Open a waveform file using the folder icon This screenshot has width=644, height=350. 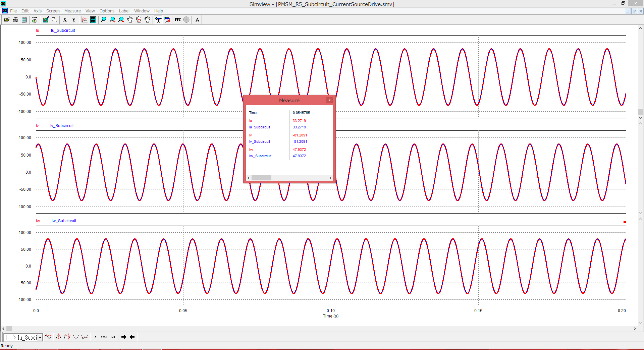[7, 19]
